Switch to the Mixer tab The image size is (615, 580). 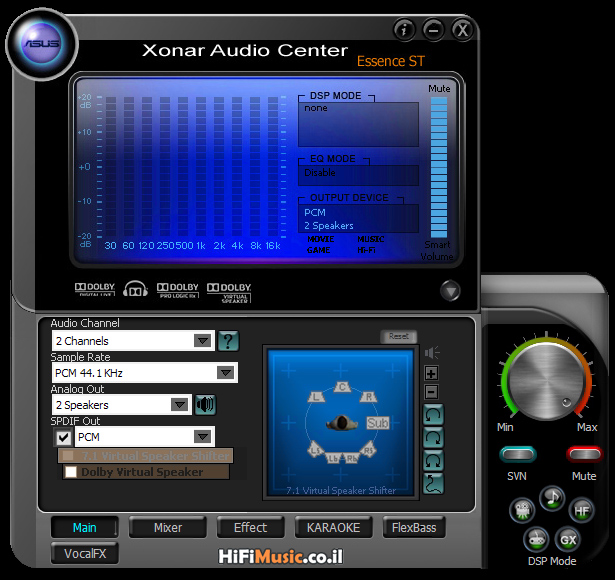pos(168,527)
